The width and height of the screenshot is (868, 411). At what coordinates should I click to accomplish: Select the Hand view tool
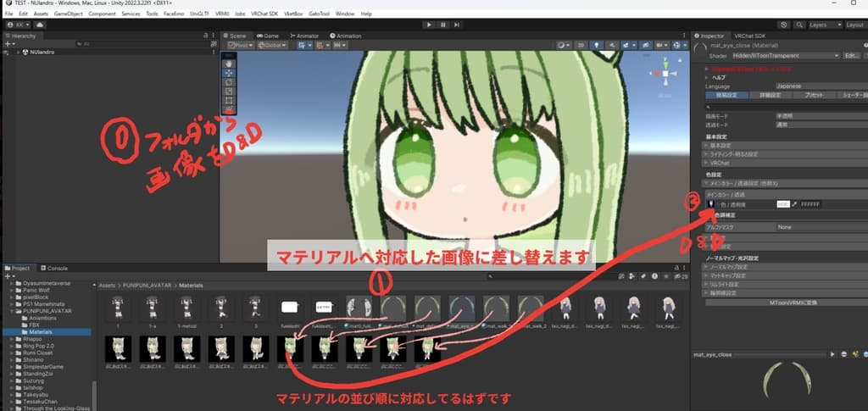(229, 64)
